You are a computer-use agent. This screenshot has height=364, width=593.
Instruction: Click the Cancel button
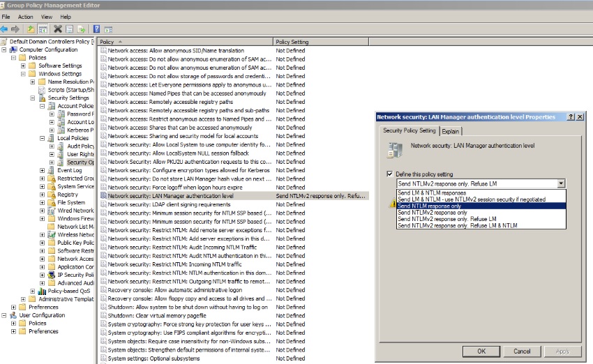[x=522, y=351]
